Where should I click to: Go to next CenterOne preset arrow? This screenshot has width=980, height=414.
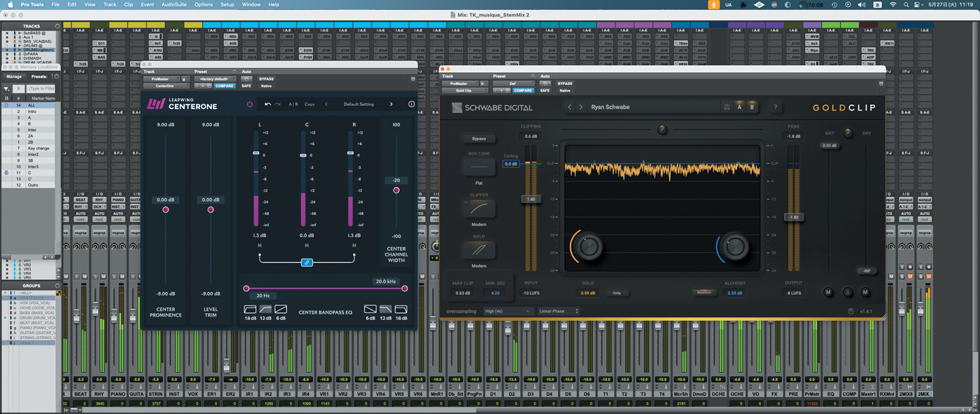coord(391,104)
